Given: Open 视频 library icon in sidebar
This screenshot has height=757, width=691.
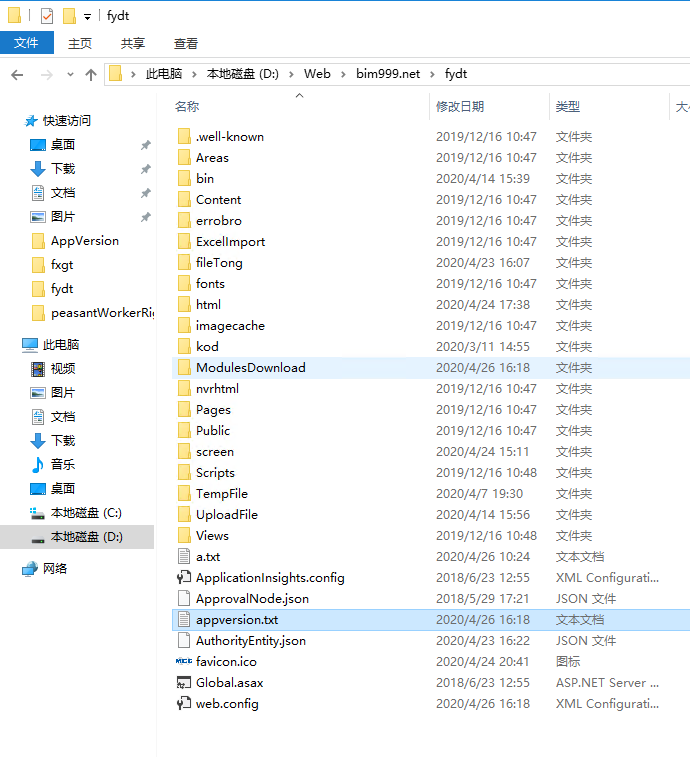Looking at the screenshot, I should [38, 369].
